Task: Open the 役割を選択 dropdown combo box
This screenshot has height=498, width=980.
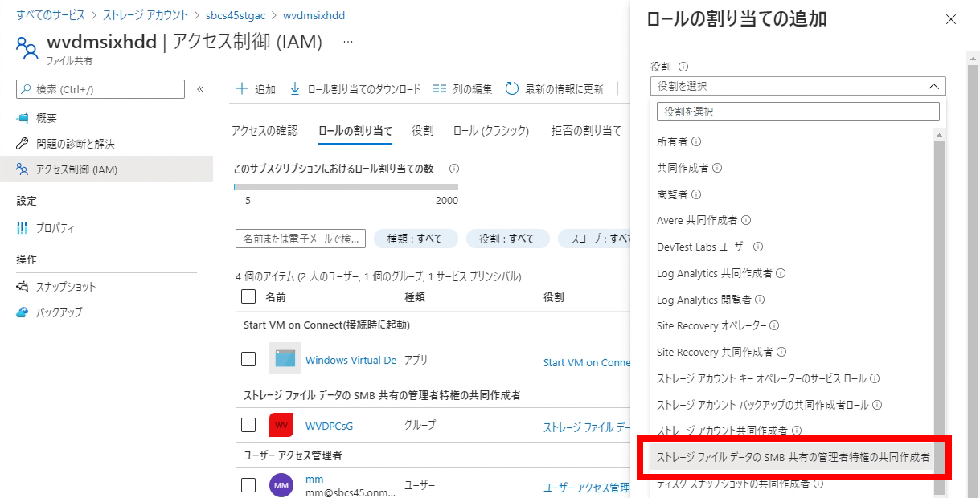Action: tap(798, 86)
